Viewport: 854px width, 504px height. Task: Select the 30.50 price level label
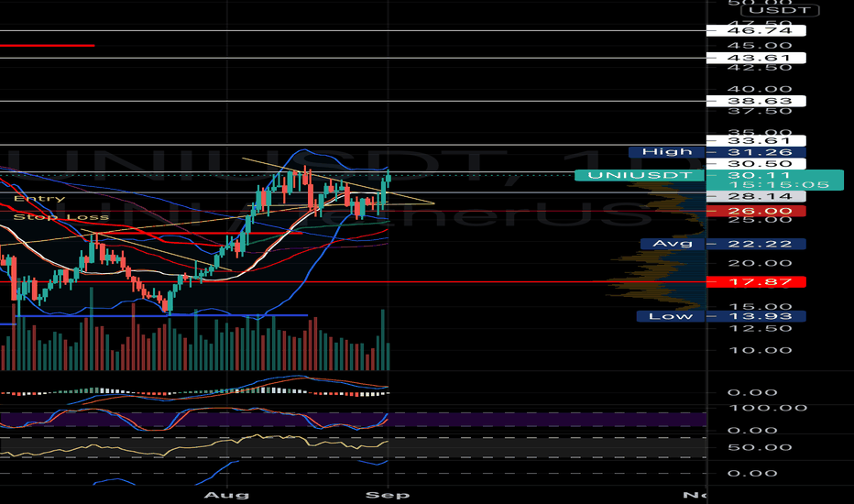point(756,164)
